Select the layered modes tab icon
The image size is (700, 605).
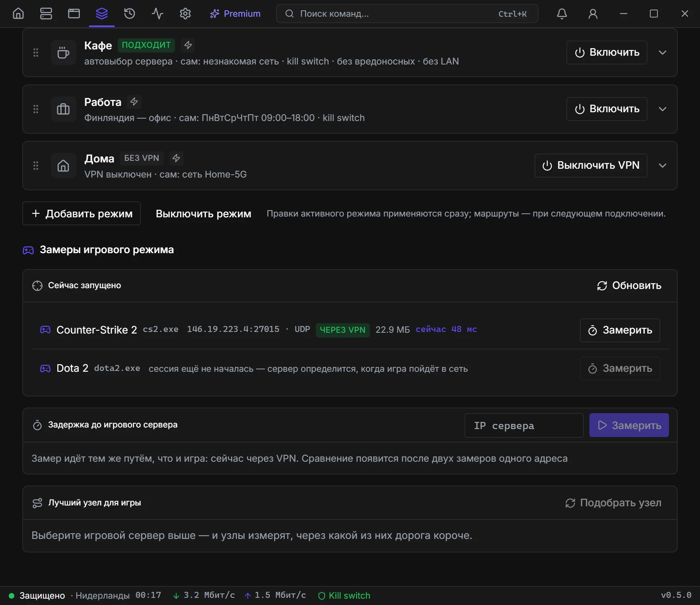point(102,14)
